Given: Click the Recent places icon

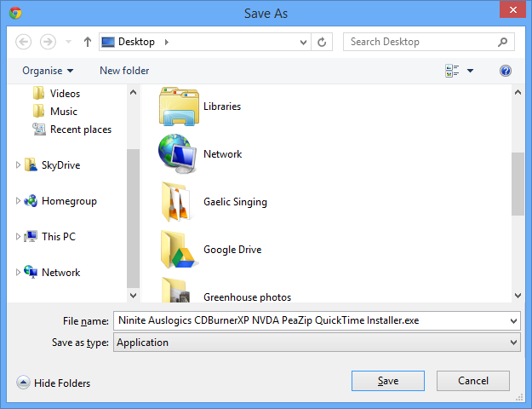Looking at the screenshot, I should [x=39, y=129].
